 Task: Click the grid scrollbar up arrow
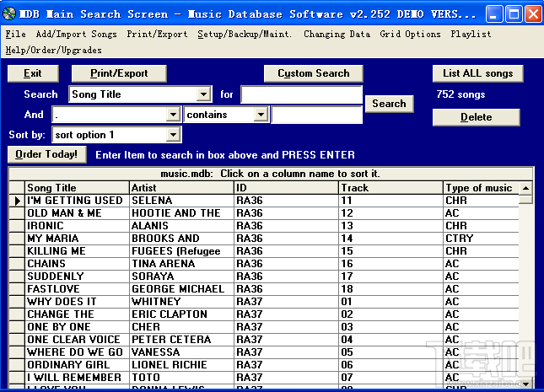point(525,188)
